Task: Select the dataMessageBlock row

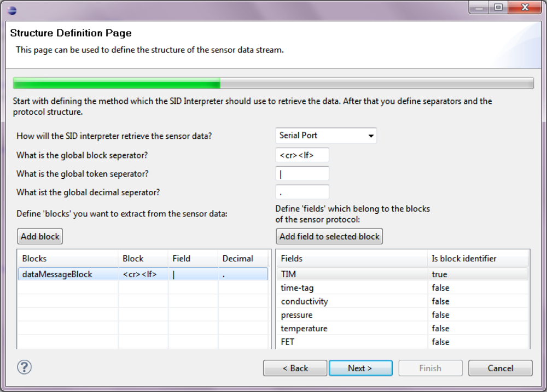Action: coord(143,274)
